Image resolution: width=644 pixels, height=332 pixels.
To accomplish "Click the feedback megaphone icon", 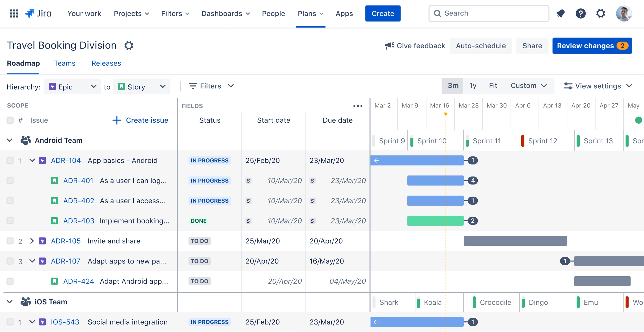I will [x=388, y=45].
